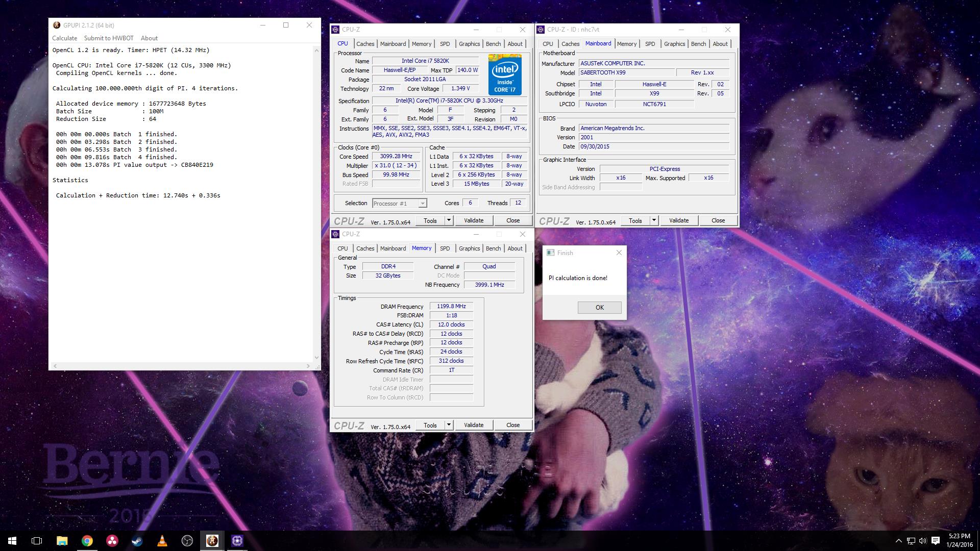980x551 pixels.
Task: Click Core Speed value 3099.28 MHz
Action: 396,157
